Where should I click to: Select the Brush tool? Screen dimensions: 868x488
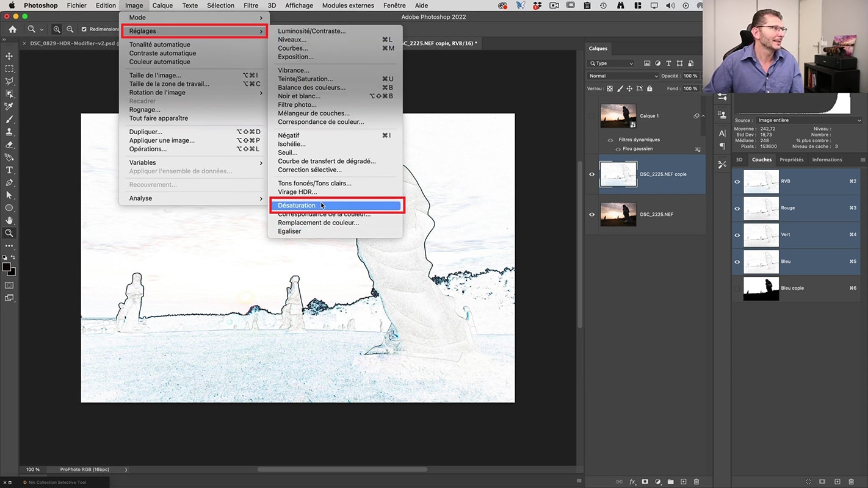click(x=9, y=120)
